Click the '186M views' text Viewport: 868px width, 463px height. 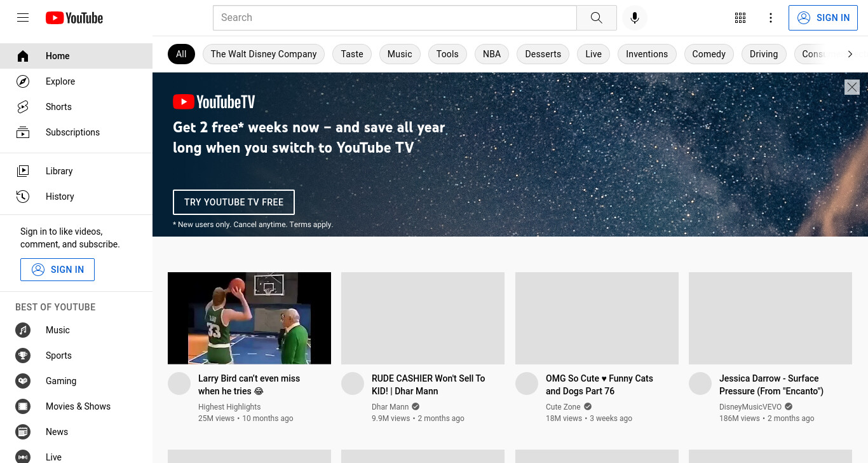pos(740,418)
